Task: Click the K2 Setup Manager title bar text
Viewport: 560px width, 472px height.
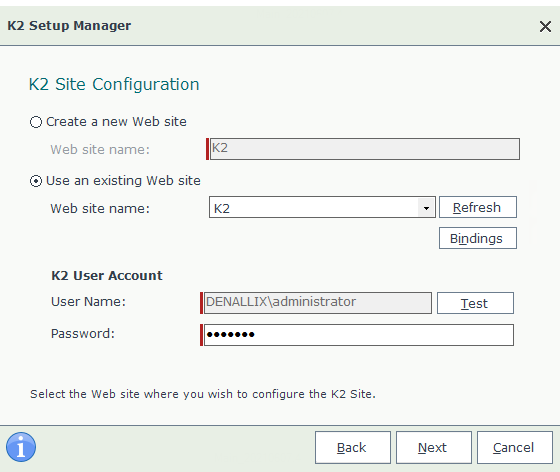Action: 69,26
